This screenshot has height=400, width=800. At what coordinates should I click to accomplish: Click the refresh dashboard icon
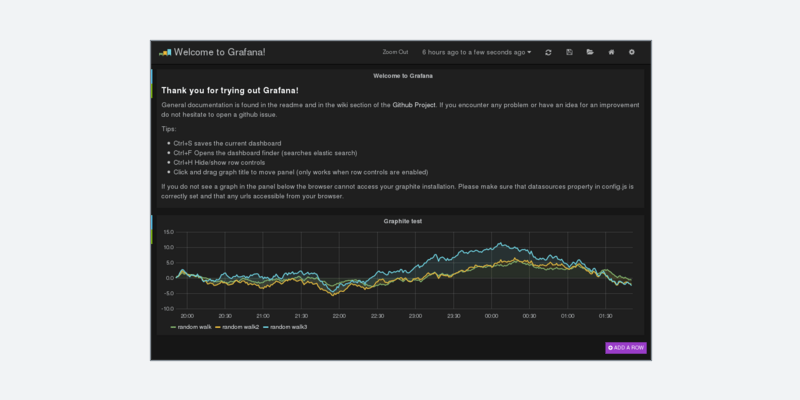[x=548, y=52]
